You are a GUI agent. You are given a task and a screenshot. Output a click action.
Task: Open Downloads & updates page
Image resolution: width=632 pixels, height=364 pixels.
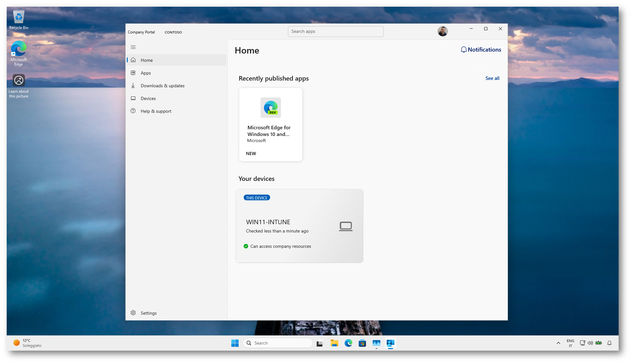(x=162, y=86)
